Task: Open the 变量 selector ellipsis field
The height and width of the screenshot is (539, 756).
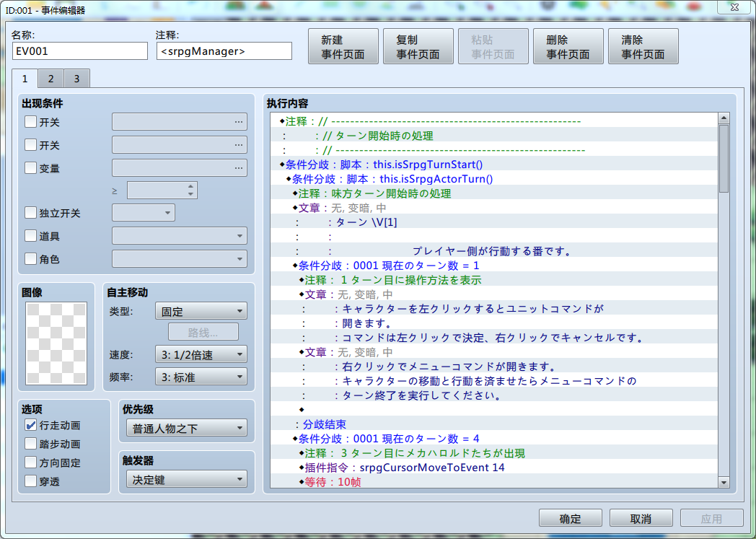Action: tap(180, 168)
